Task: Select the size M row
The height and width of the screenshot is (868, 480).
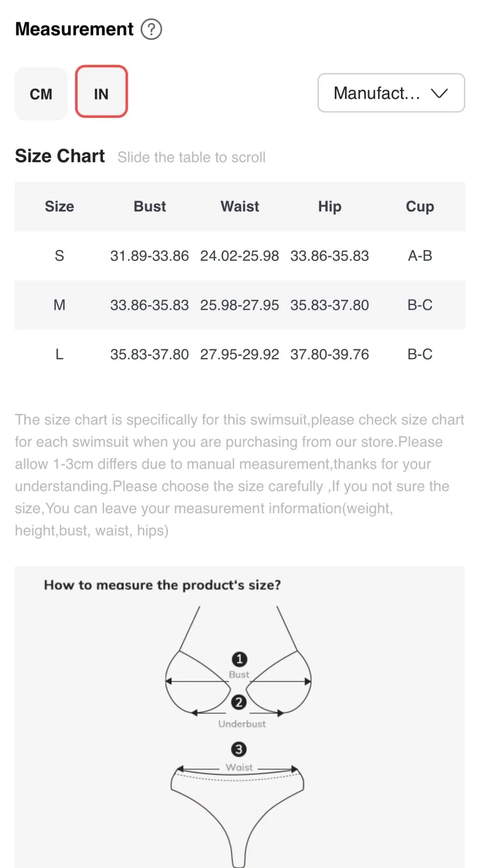Action: pos(240,305)
